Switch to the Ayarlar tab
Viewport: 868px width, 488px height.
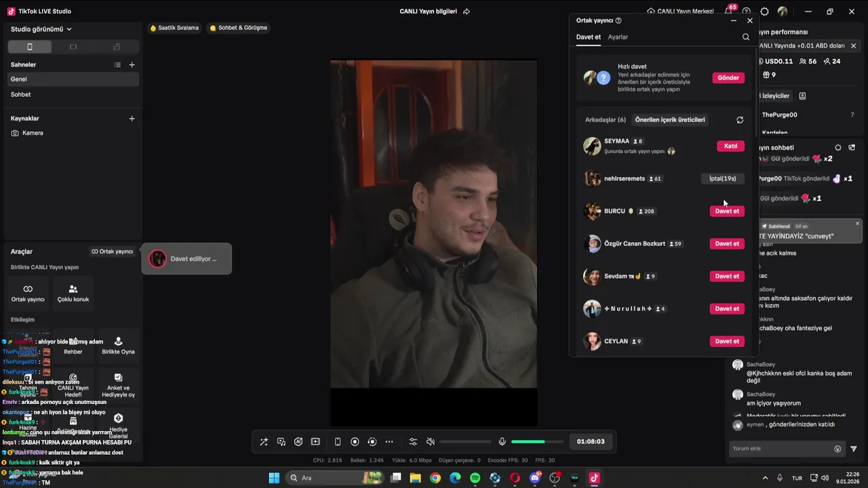coord(618,37)
